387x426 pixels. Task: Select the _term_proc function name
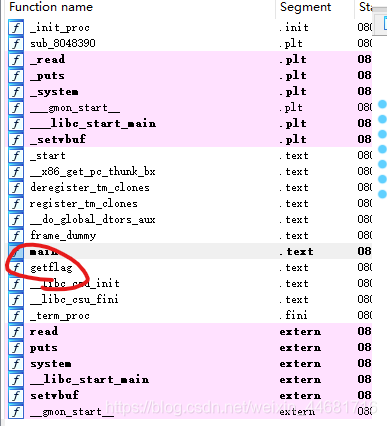60,316
